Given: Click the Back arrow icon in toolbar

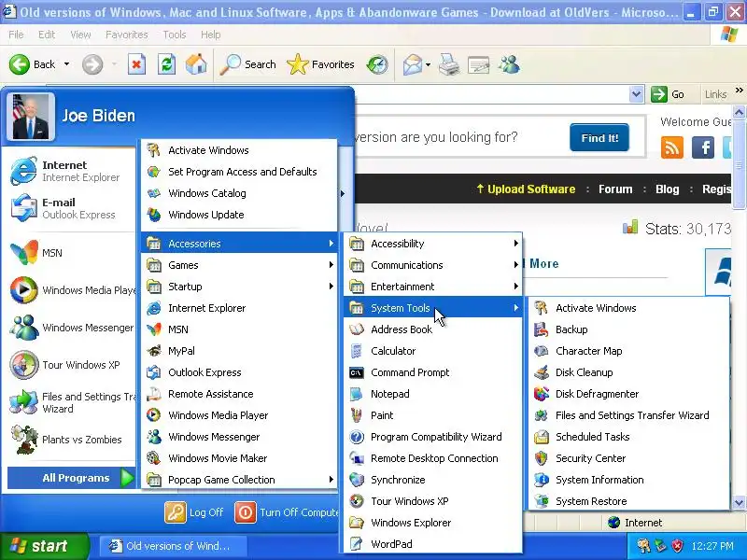Looking at the screenshot, I should click(x=20, y=64).
